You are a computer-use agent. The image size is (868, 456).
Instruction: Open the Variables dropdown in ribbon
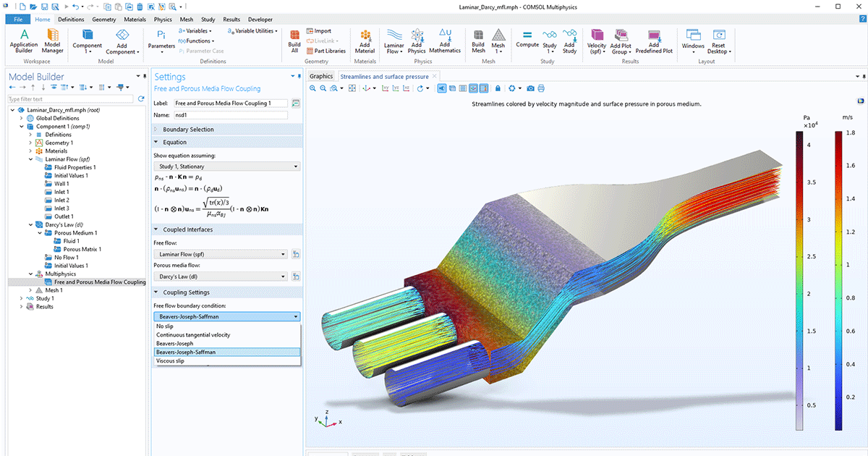tap(197, 31)
